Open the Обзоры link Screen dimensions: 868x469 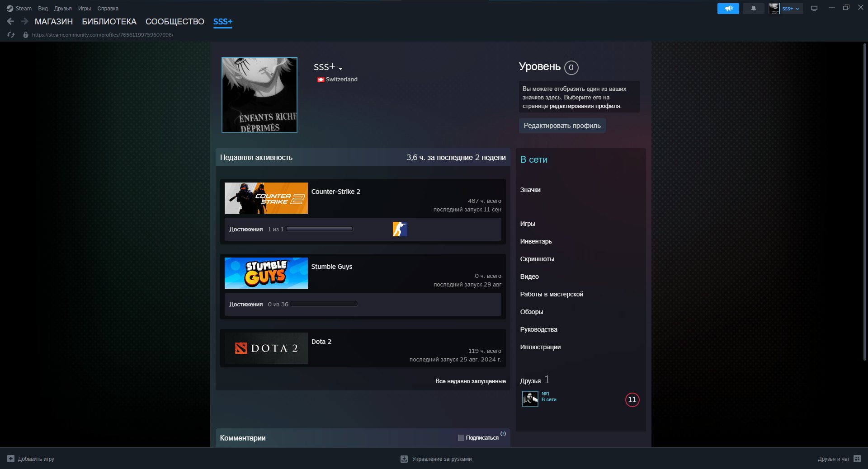point(532,312)
